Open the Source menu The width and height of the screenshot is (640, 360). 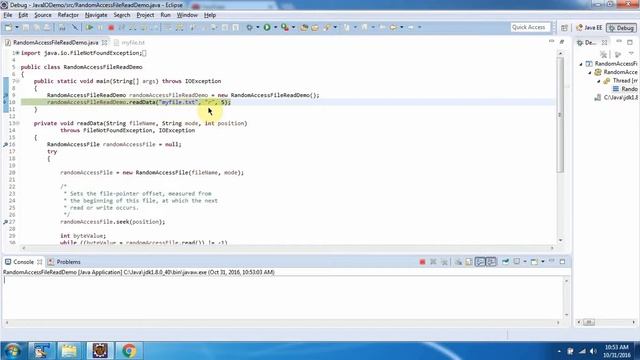point(43,15)
